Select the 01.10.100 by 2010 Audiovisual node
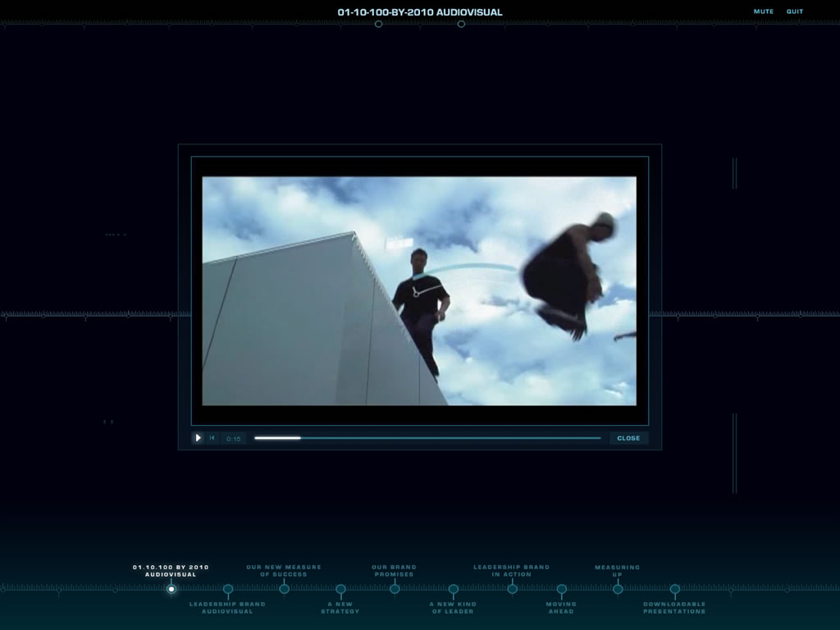Viewport: 840px width, 630px height. tap(171, 589)
